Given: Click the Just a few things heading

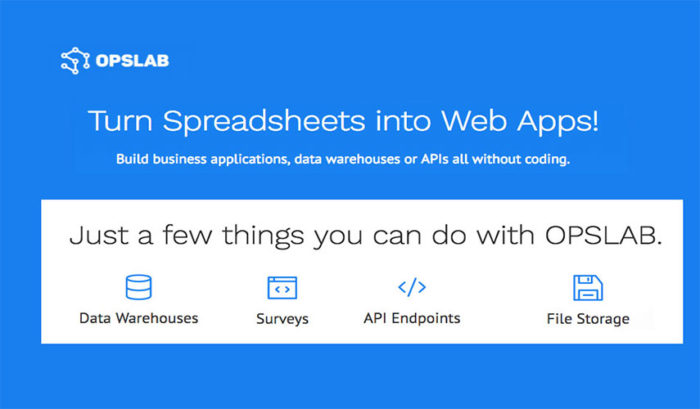Looking at the screenshot, I should tap(365, 235).
